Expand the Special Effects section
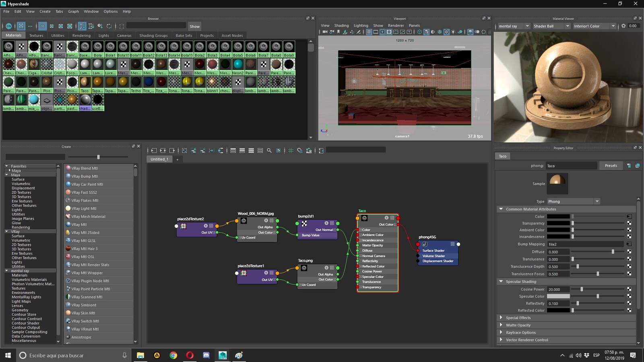644x362 pixels. (x=501, y=318)
